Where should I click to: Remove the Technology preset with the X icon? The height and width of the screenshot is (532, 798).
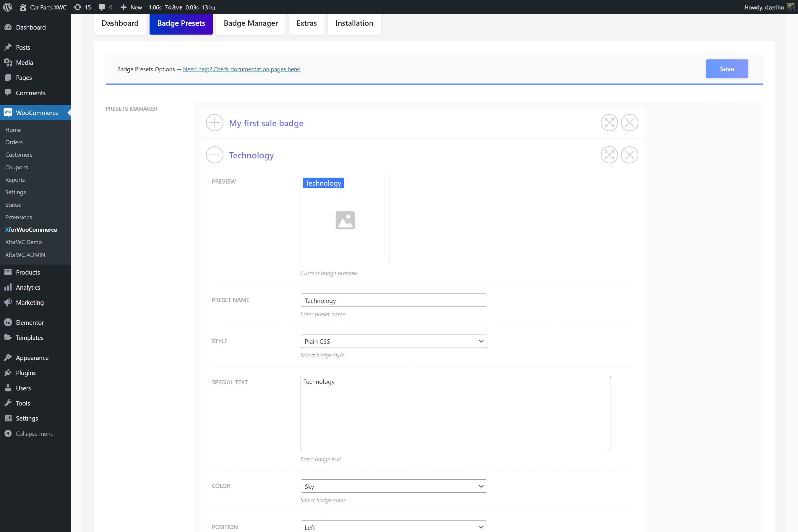pyautogui.click(x=629, y=155)
